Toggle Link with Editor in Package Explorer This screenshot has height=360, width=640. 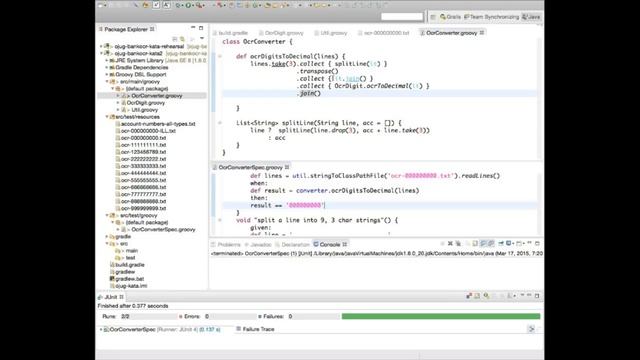click(182, 39)
